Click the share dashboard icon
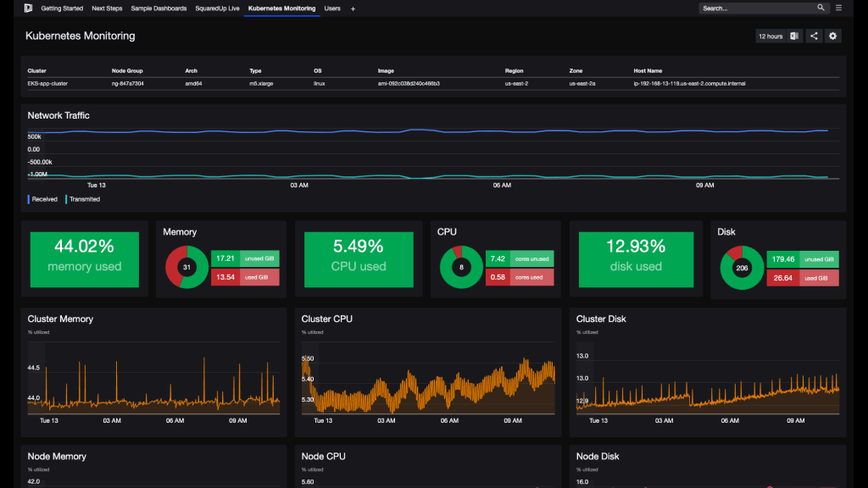 tap(812, 36)
